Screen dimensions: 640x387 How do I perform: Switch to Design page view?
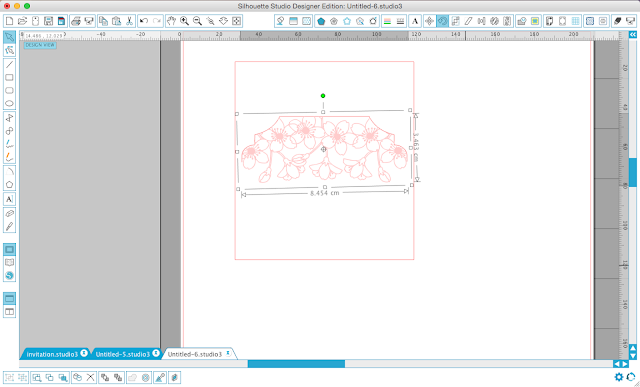point(9,249)
